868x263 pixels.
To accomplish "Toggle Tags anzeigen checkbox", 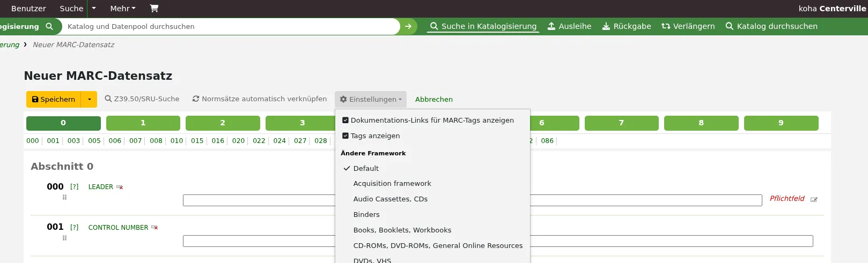I will 345,136.
